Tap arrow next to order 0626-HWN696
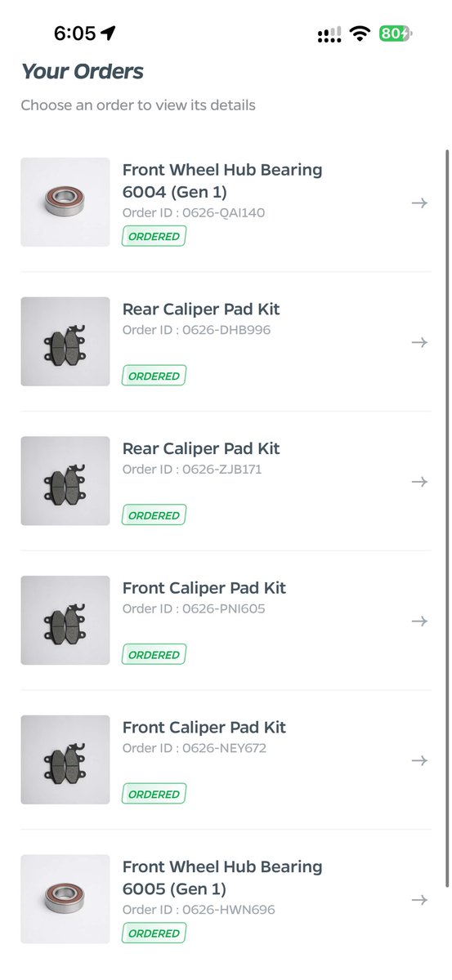Screen dimensions: 452x980 point(419,900)
